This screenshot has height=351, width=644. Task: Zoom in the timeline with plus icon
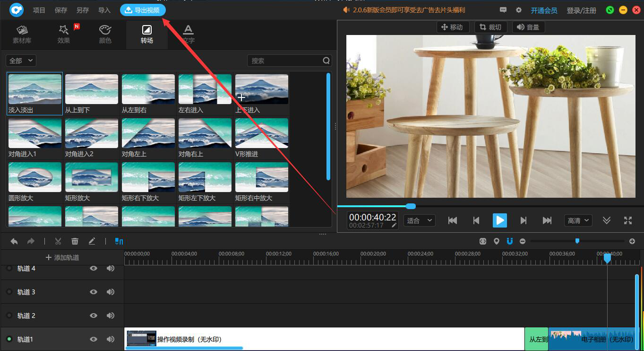click(632, 241)
